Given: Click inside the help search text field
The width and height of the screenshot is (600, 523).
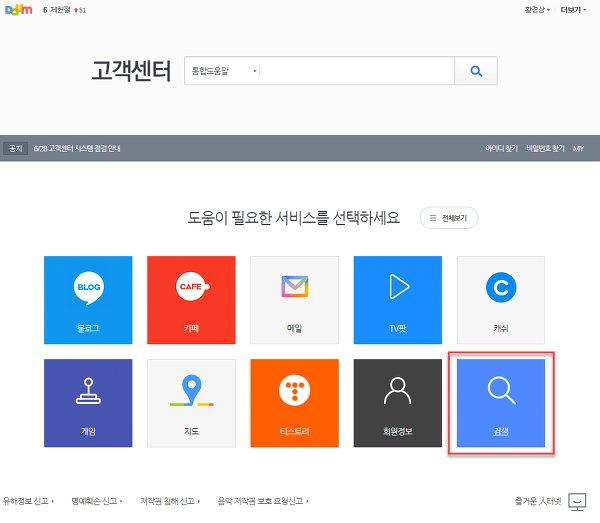Looking at the screenshot, I should [x=357, y=71].
